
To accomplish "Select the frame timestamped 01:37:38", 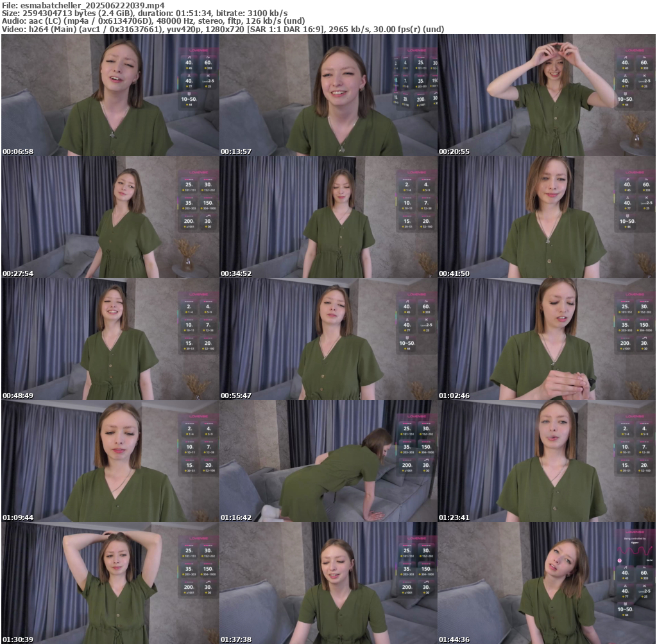I will (328, 583).
